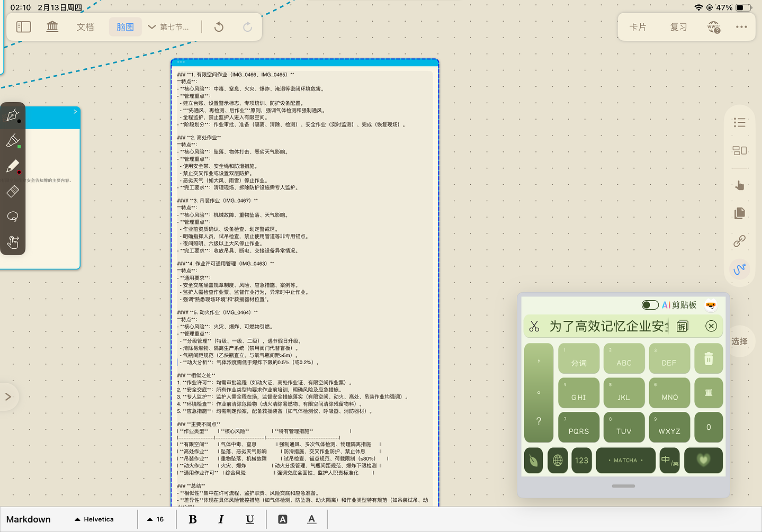Switch keyboard to 123 numeric mode
762x532 pixels.
pyautogui.click(x=581, y=460)
